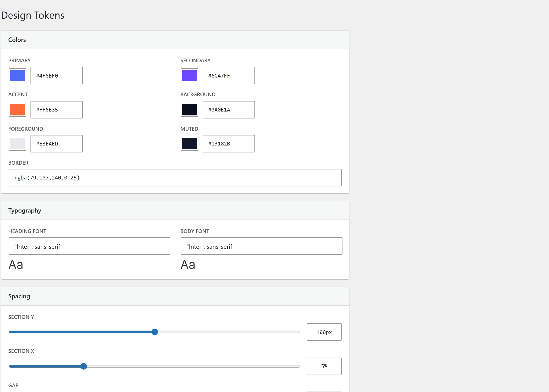Screen dimensions: 549x392
Task: Click the SECTION X label
Action: (x=21, y=351)
